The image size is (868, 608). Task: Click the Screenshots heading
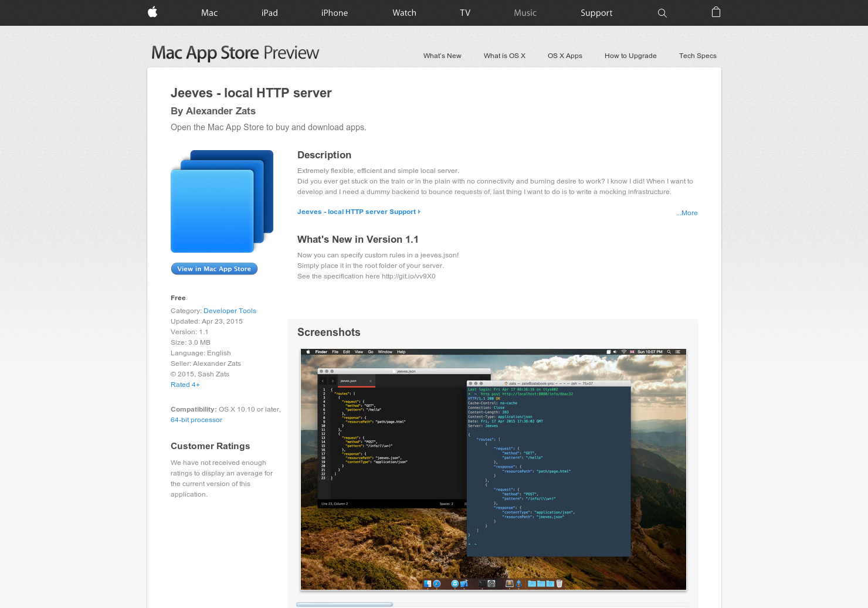[329, 332]
